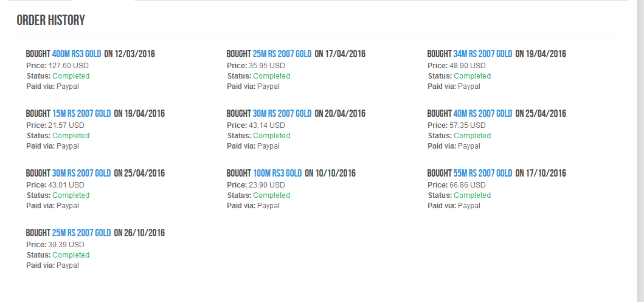
Task: Open the 40M RS 2007 Gold order link
Action: [x=483, y=114]
